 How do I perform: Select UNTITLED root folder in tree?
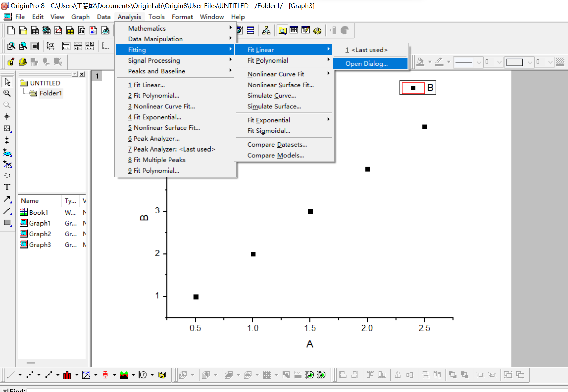click(45, 83)
